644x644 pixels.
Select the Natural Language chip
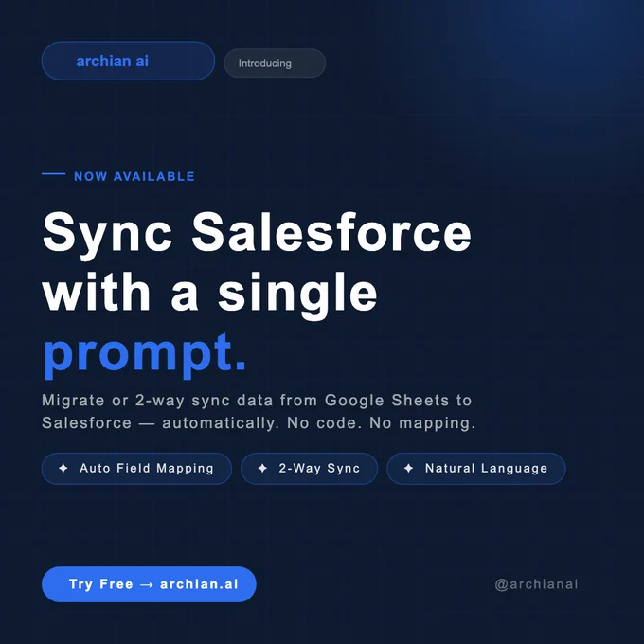(x=476, y=469)
